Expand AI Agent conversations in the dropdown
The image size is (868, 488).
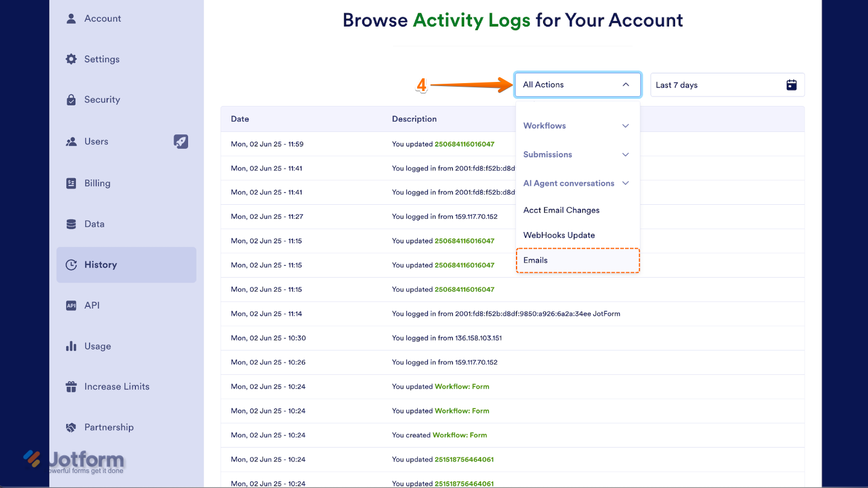[x=569, y=183]
